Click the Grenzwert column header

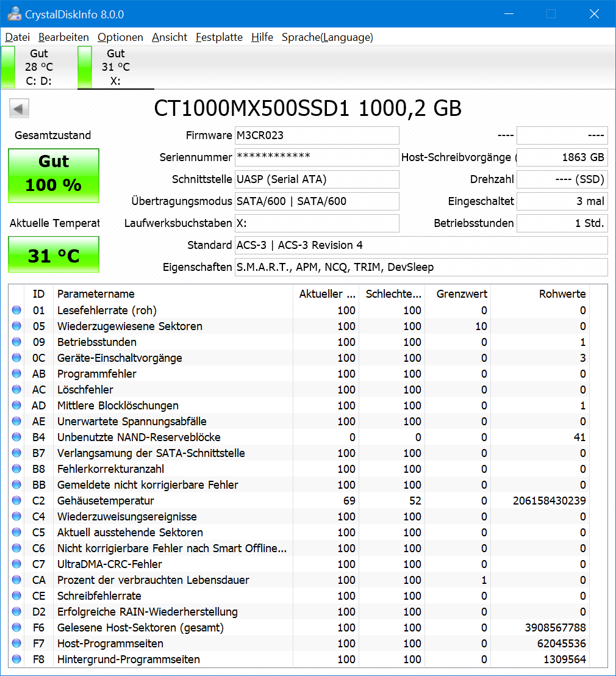tap(458, 294)
